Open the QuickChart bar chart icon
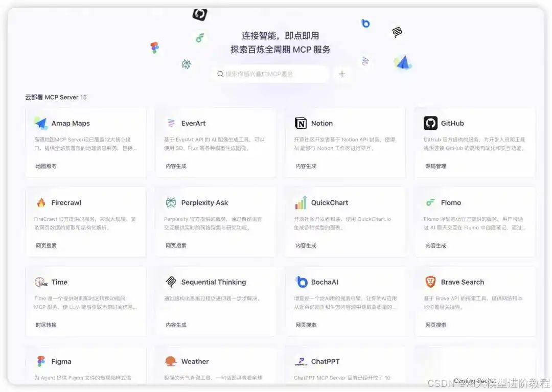 (302, 202)
